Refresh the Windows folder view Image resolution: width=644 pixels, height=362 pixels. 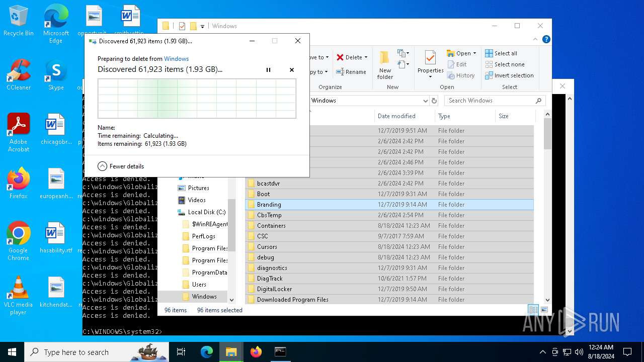click(434, 101)
